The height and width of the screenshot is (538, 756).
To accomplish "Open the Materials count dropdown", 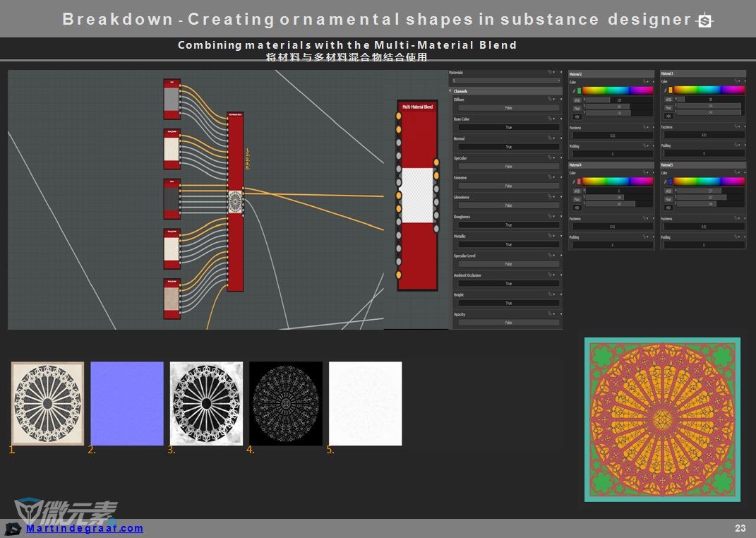I will pyautogui.click(x=506, y=80).
